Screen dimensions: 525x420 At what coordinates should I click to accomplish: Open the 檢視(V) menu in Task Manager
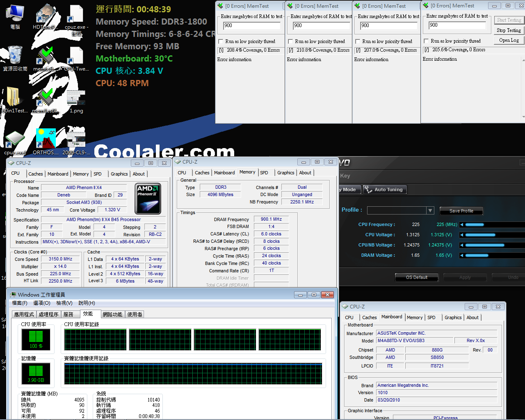[x=64, y=303]
